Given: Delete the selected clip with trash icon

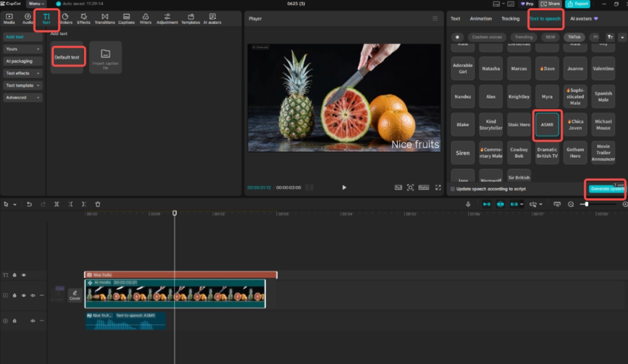Looking at the screenshot, I should click(x=98, y=204).
